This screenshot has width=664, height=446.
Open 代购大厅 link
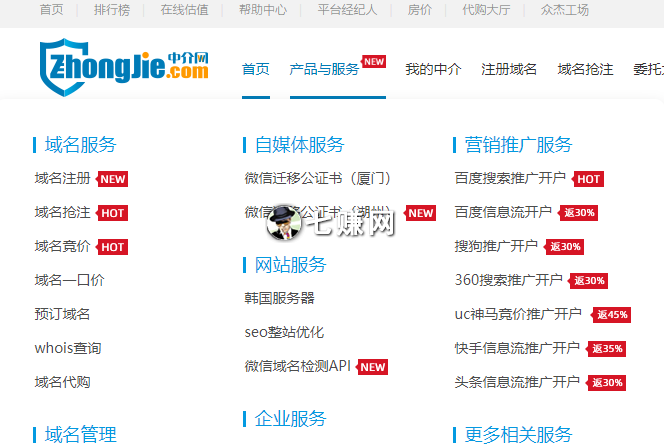pos(486,9)
